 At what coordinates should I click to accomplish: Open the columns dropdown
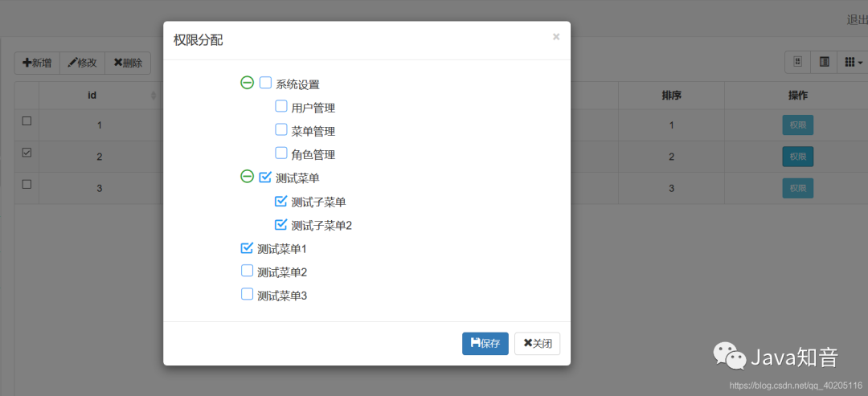pos(854,62)
